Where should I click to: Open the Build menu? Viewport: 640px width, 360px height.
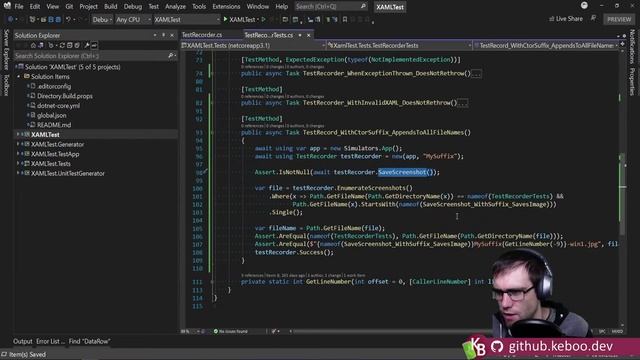tap(110, 7)
